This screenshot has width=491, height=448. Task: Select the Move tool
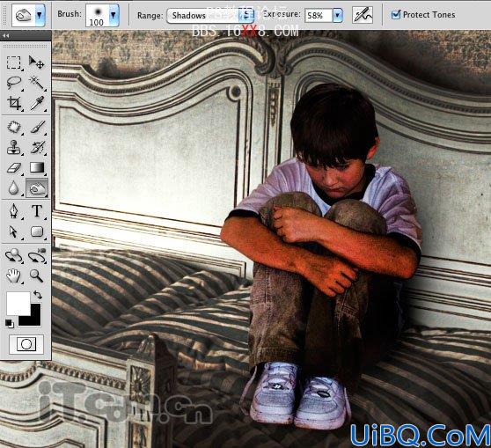click(36, 62)
